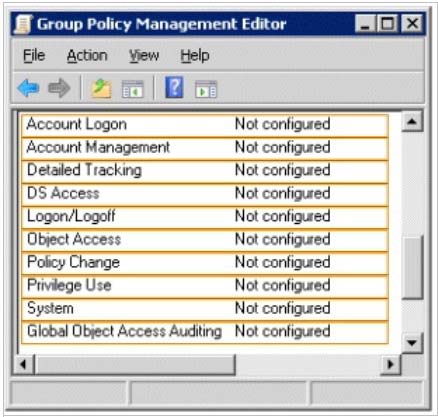Click Not configured value for DS Access
438x417 pixels.
click(283, 194)
